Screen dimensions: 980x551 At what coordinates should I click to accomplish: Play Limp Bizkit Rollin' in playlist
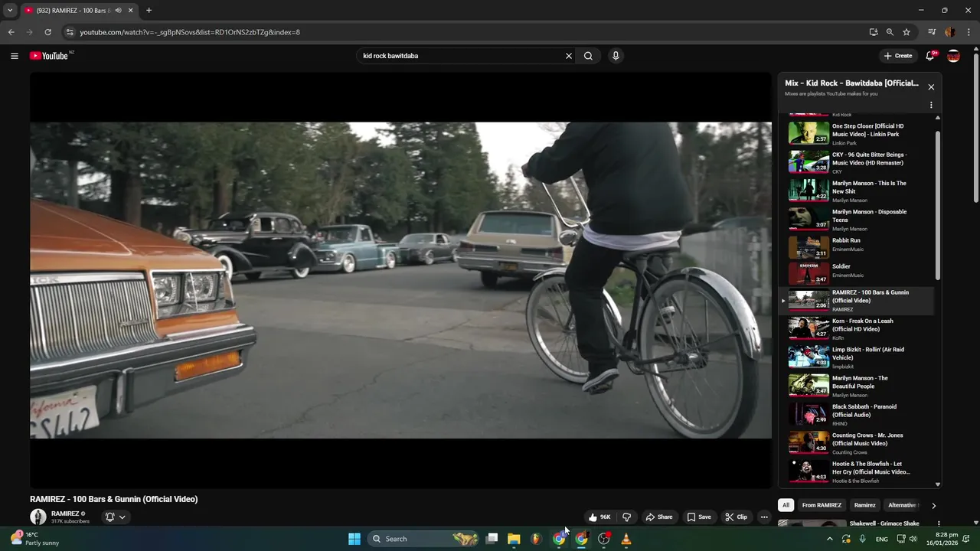point(856,357)
